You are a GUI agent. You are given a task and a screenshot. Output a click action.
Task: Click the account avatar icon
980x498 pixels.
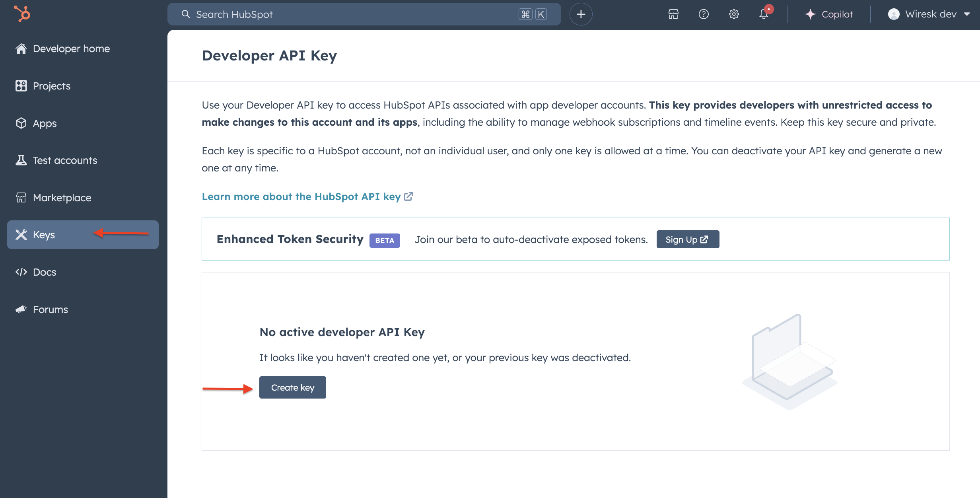pyautogui.click(x=894, y=14)
